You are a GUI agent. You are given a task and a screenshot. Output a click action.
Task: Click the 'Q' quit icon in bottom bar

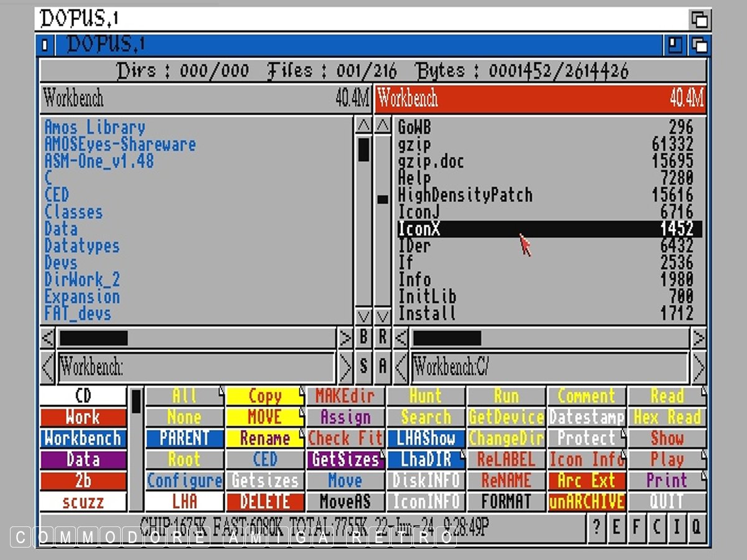click(x=697, y=527)
